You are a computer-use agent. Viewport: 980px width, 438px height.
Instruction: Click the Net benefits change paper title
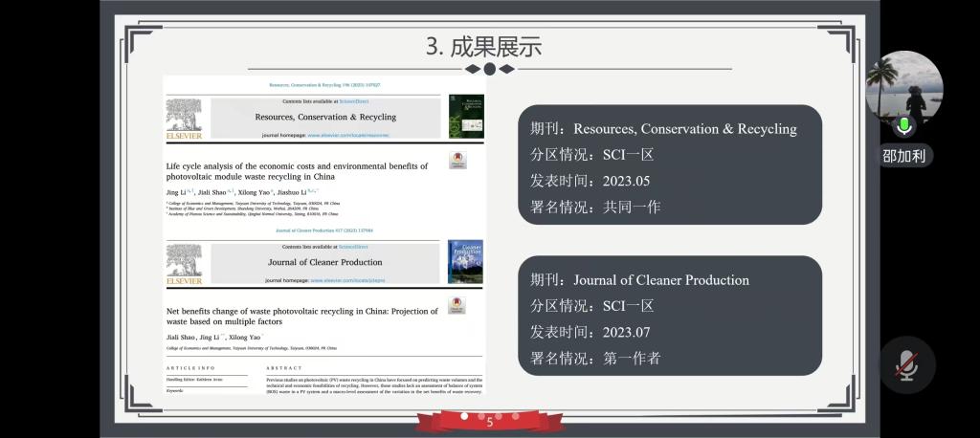[301, 317]
